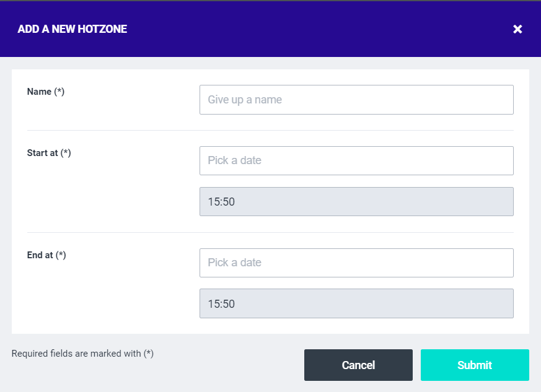Click the divider between Start at and End at

[270, 232]
